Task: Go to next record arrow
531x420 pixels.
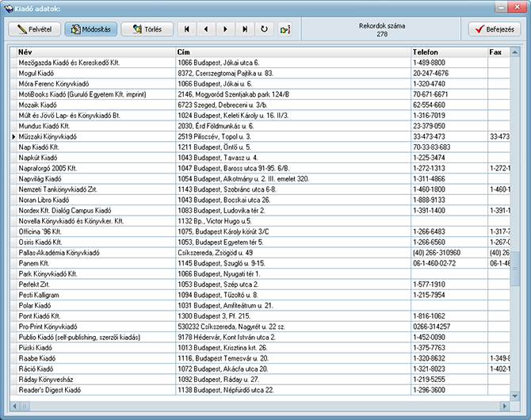Action: tap(225, 29)
